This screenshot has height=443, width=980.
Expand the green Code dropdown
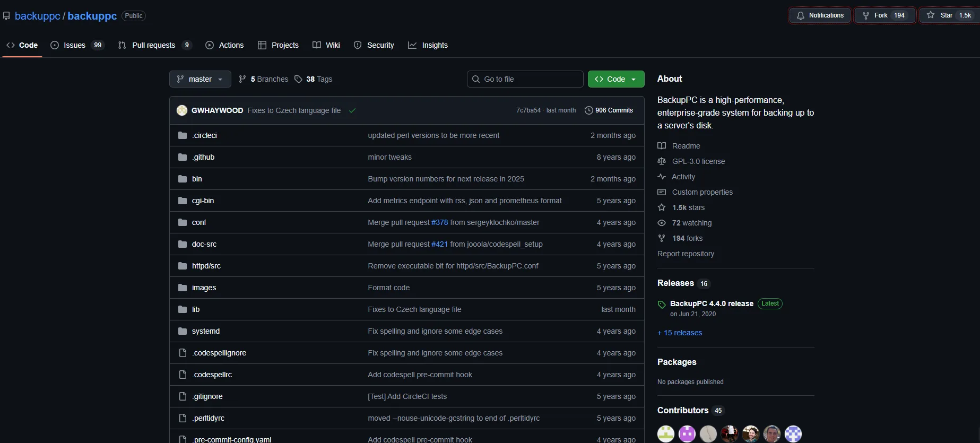coord(616,79)
